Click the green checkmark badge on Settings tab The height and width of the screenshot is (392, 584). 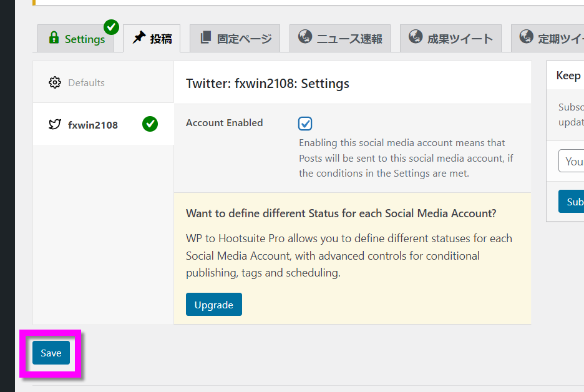(111, 27)
